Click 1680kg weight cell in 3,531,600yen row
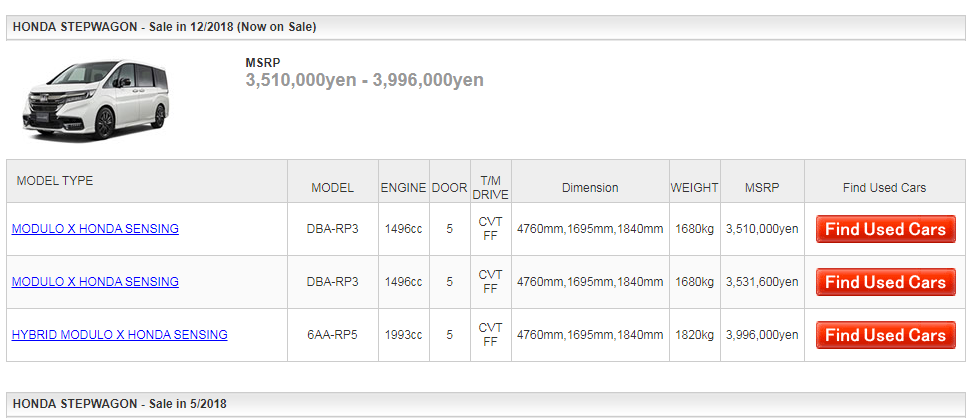 pos(694,282)
